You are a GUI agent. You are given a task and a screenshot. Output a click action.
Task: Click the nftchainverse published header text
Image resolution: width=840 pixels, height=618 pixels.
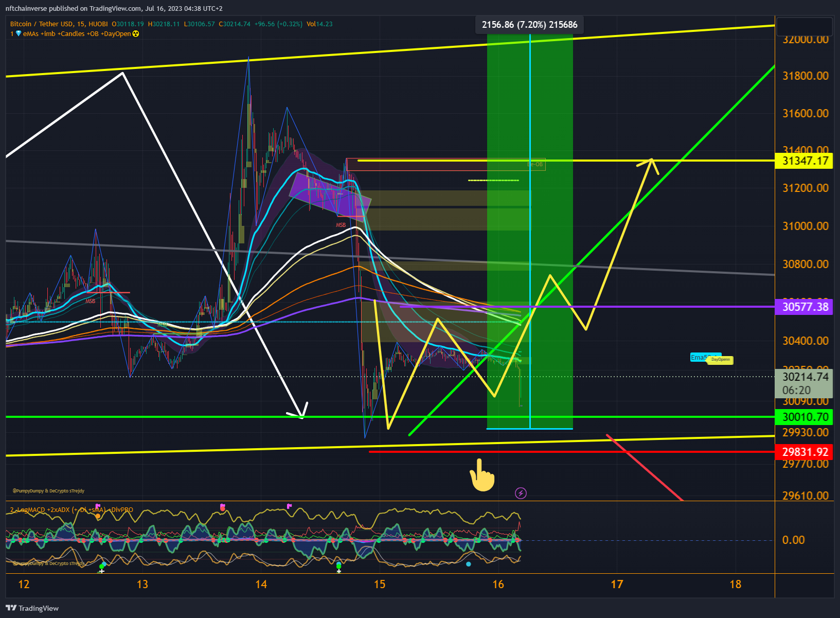coord(114,9)
